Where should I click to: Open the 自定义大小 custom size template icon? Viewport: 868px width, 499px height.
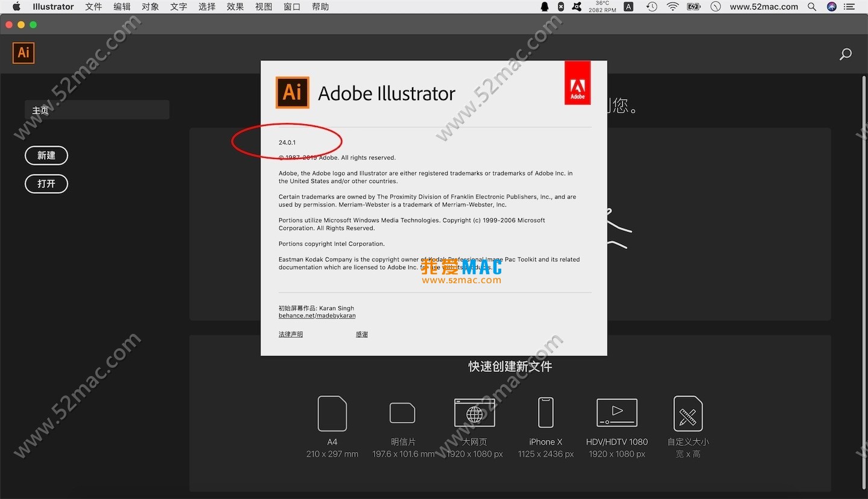pos(687,413)
